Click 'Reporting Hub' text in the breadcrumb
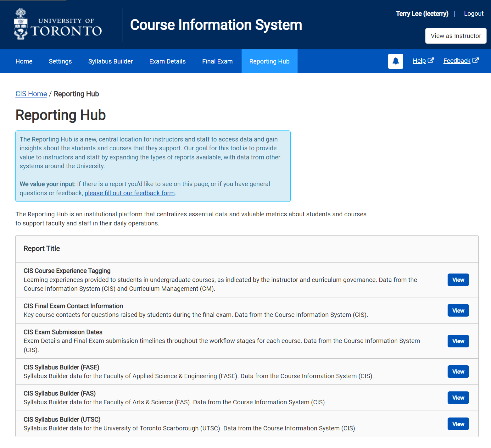The width and height of the screenshot is (491, 448). [76, 94]
